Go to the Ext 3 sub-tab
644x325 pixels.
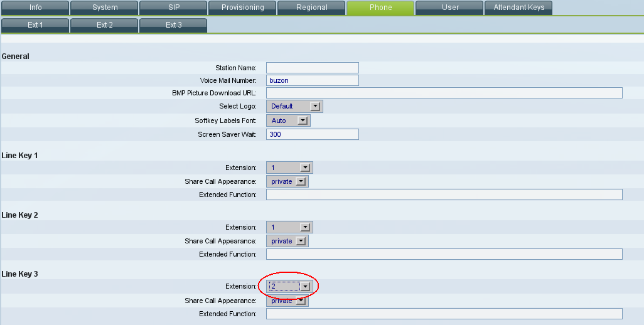(x=173, y=26)
